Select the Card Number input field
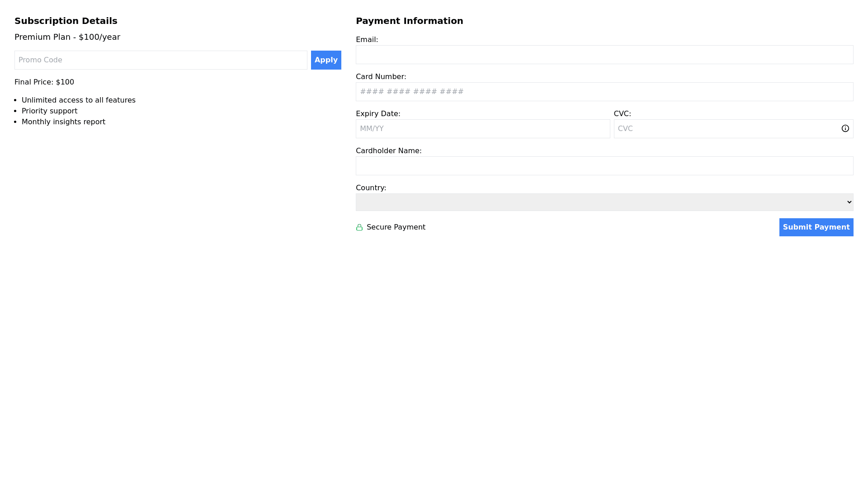 point(604,92)
